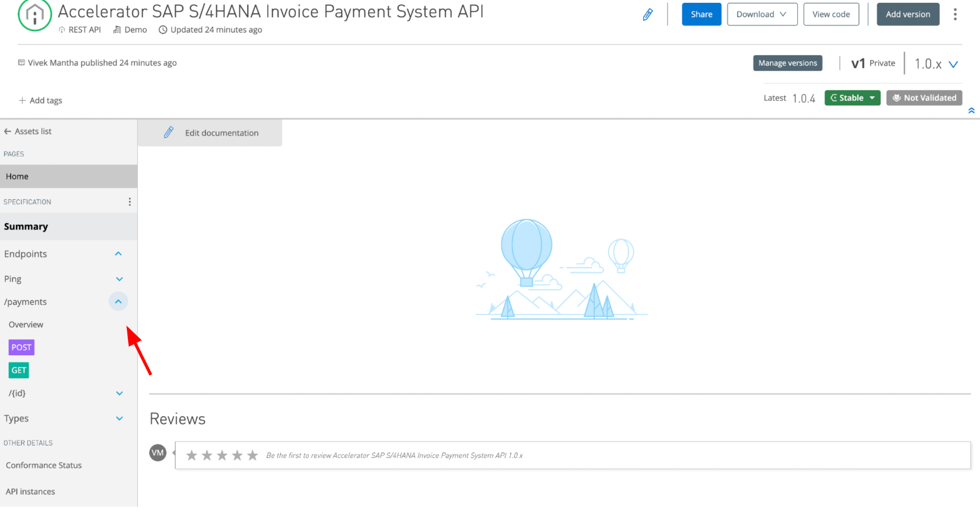980x513 pixels.
Task: Open the Download dropdown
Action: coord(761,14)
